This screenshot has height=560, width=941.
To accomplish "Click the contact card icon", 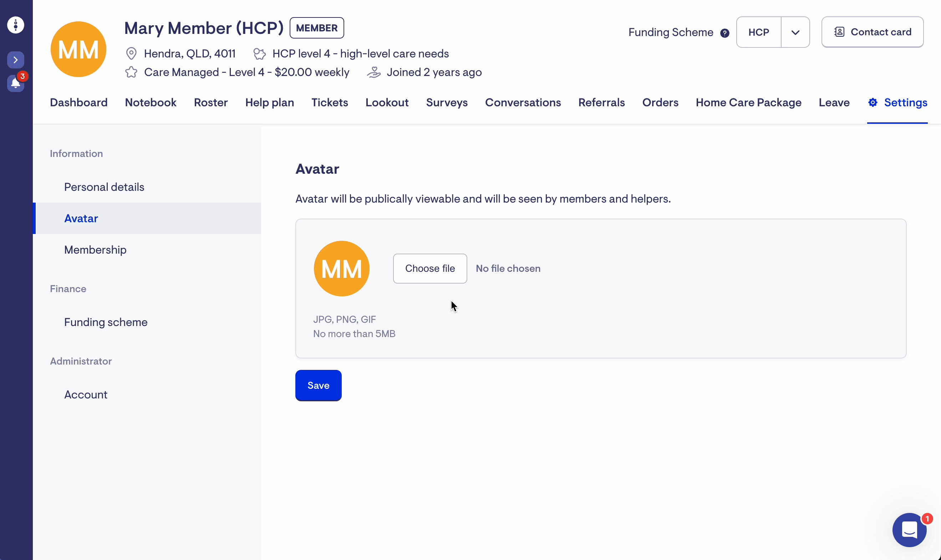I will [839, 32].
